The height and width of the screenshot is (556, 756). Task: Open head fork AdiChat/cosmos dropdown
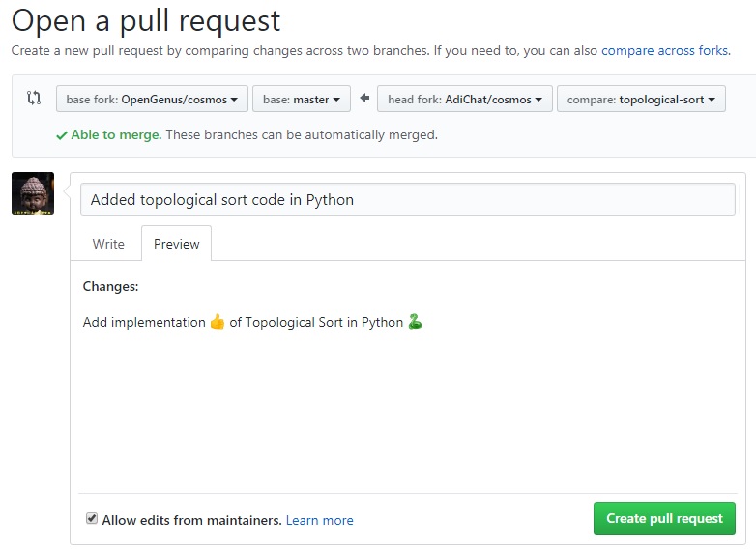point(465,99)
